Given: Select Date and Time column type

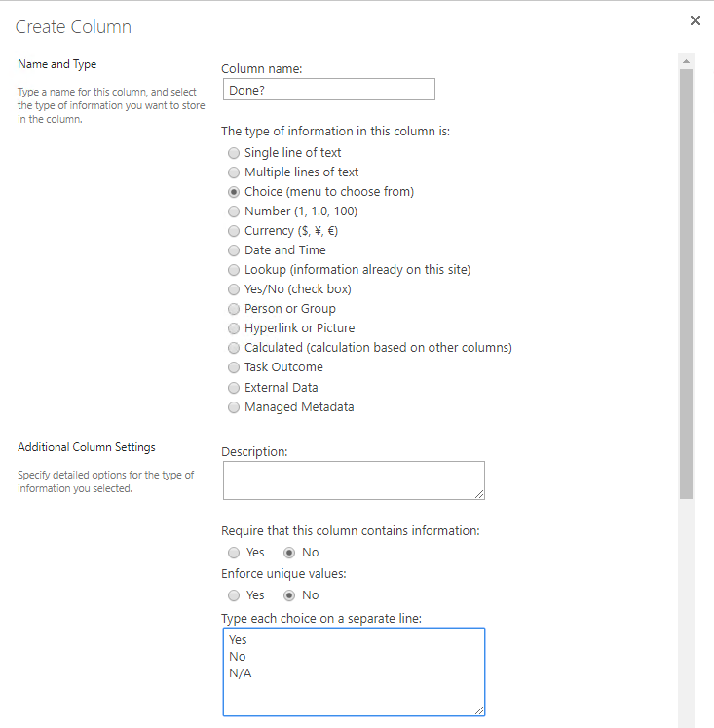Looking at the screenshot, I should click(x=234, y=250).
